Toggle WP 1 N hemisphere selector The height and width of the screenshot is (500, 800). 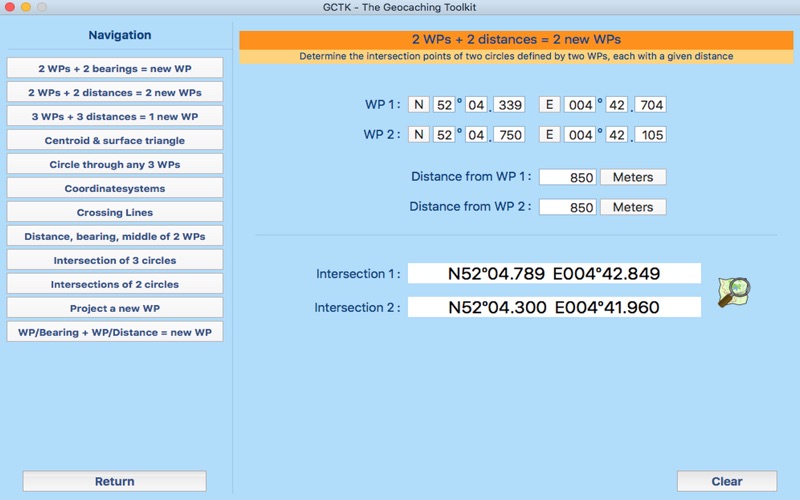[418, 105]
